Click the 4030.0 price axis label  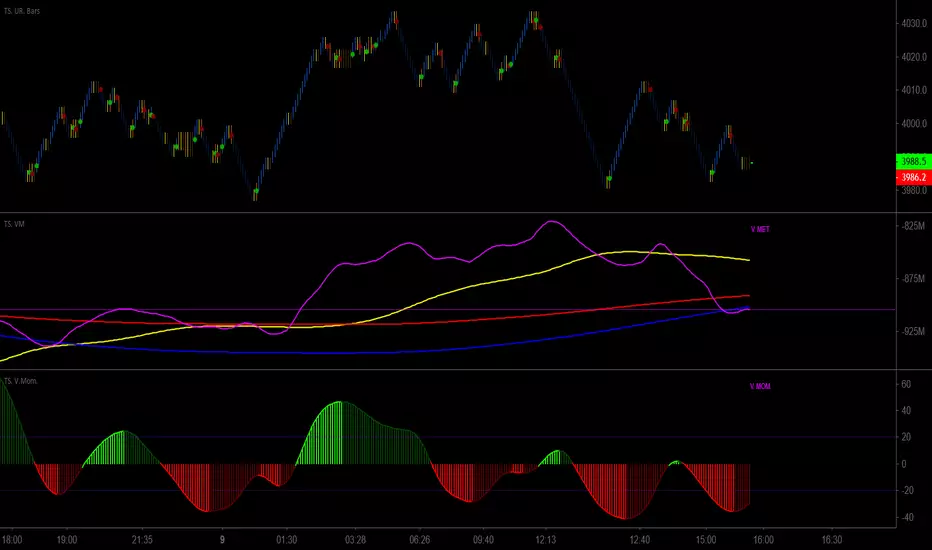pos(911,24)
